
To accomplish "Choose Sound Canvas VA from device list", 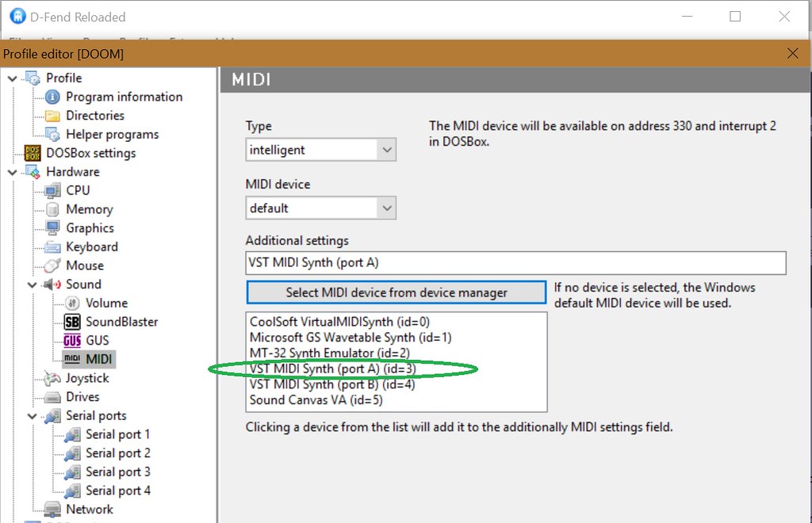I will tap(316, 400).
